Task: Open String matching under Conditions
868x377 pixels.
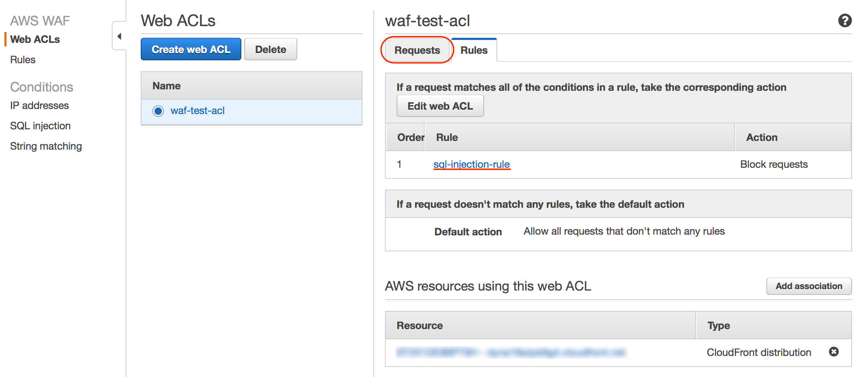Action: tap(46, 146)
